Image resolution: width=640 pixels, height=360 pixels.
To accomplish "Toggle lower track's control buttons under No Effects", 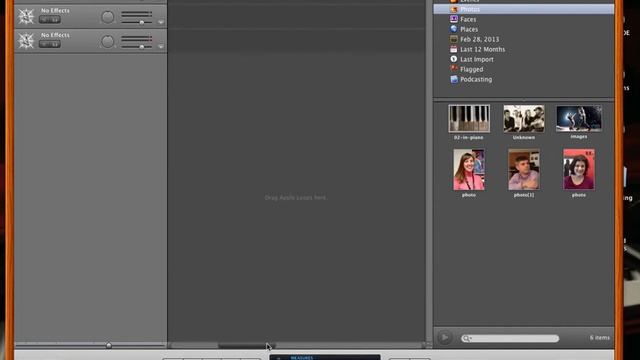I will pos(50,44).
